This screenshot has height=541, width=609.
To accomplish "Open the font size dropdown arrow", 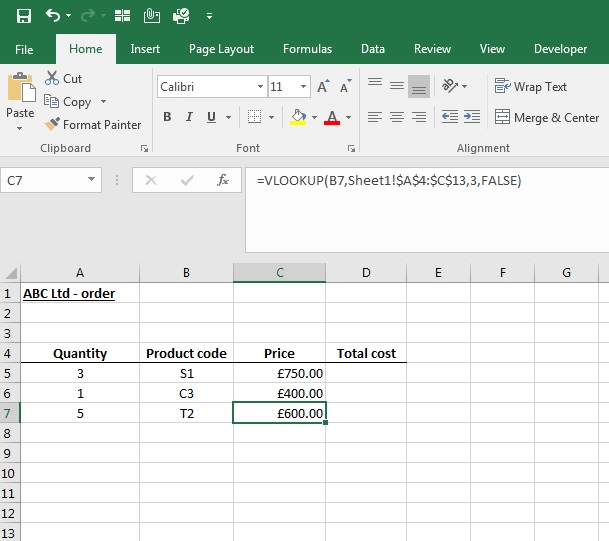I will click(x=303, y=86).
